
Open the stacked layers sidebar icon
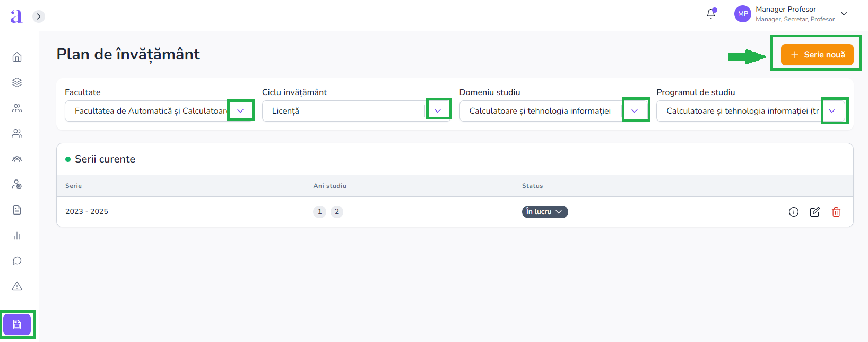click(x=17, y=82)
